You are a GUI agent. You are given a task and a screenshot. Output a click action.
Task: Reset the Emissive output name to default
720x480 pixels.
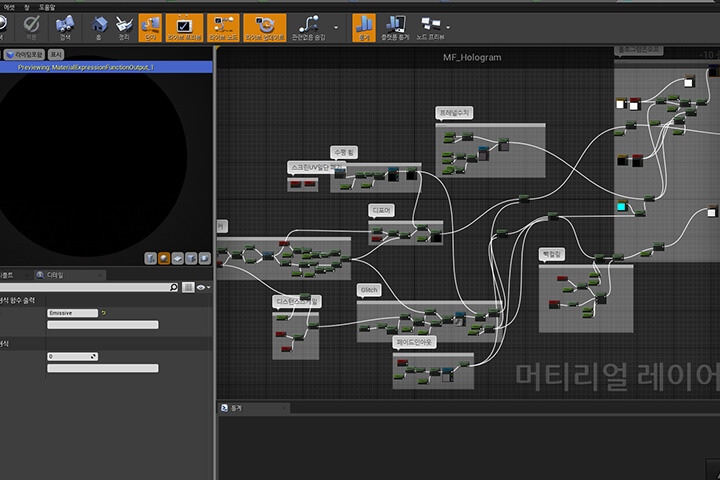click(104, 313)
